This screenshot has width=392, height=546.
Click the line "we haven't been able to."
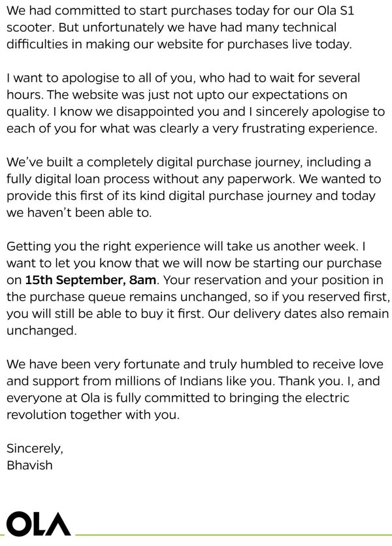click(x=79, y=212)
